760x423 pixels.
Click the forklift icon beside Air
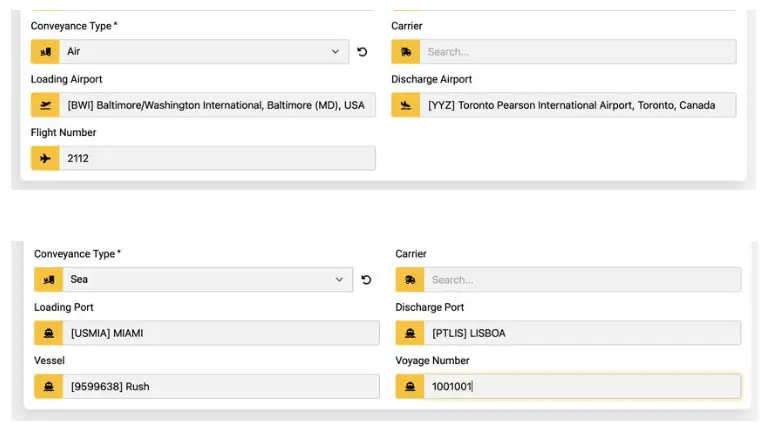(x=45, y=51)
